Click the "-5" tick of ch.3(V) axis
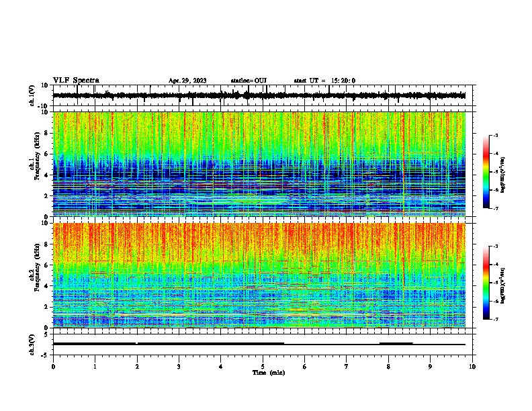 46,355
